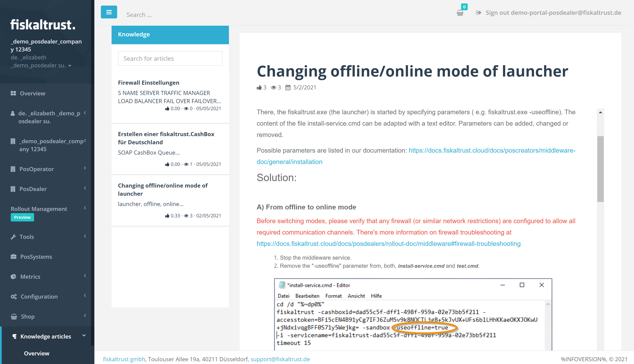Click 'A) From offline to online mode' heading
Screen dimensions: 634x364
306,207
